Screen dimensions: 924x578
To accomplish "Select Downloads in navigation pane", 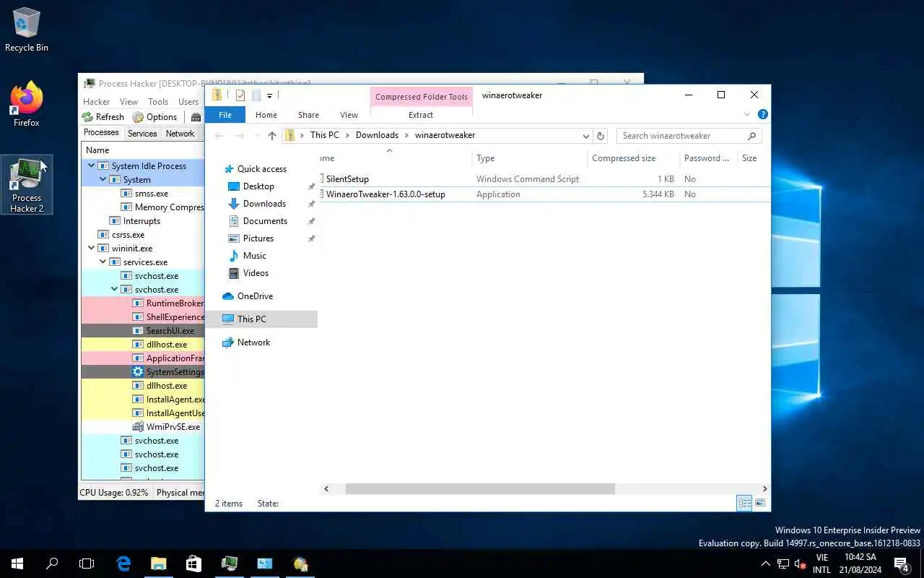I will click(x=264, y=204).
